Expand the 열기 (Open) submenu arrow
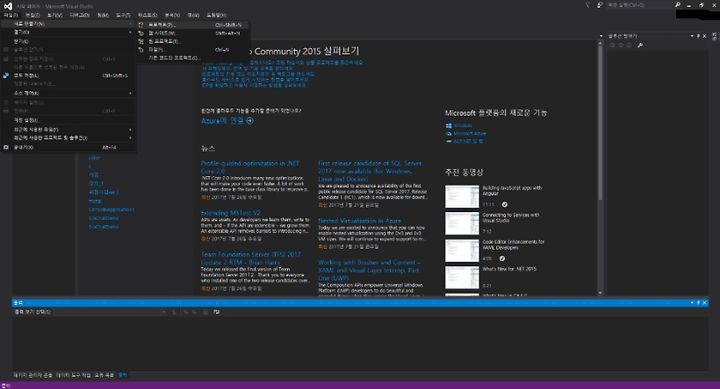Screen dimensions: 720x389 click(x=130, y=33)
